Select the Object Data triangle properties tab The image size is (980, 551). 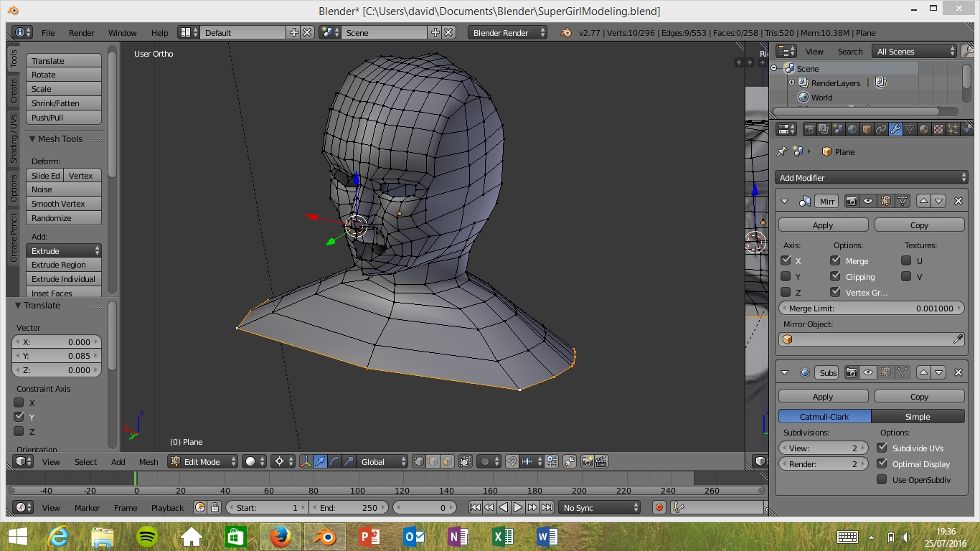click(910, 130)
